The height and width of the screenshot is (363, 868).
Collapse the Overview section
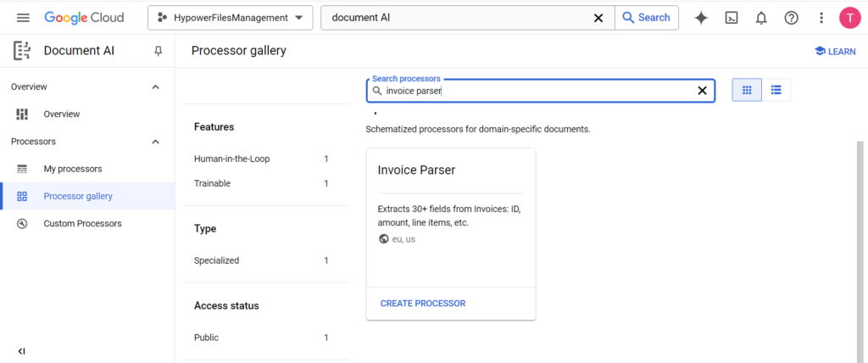155,87
